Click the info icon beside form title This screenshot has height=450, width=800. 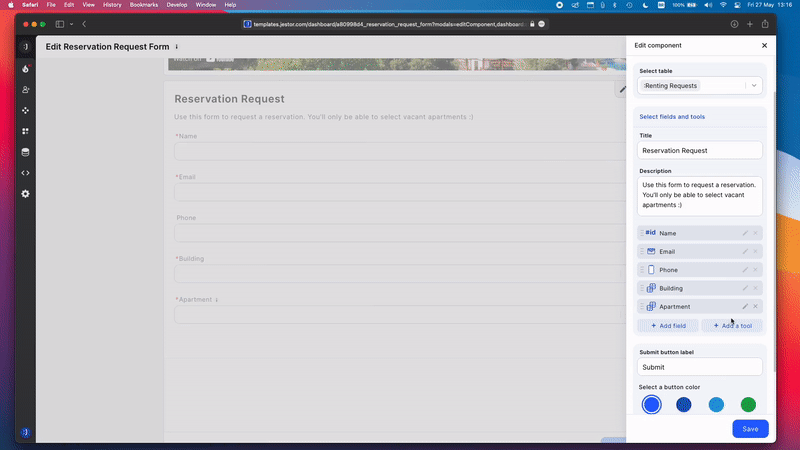177,47
